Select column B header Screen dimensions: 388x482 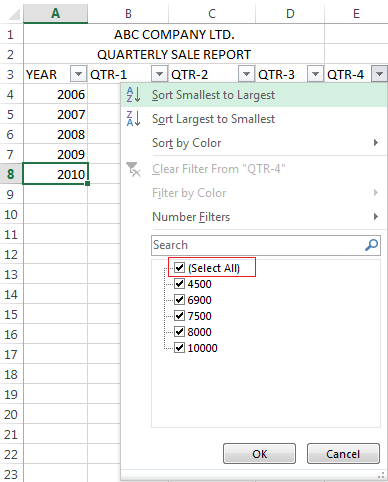tap(128, 14)
